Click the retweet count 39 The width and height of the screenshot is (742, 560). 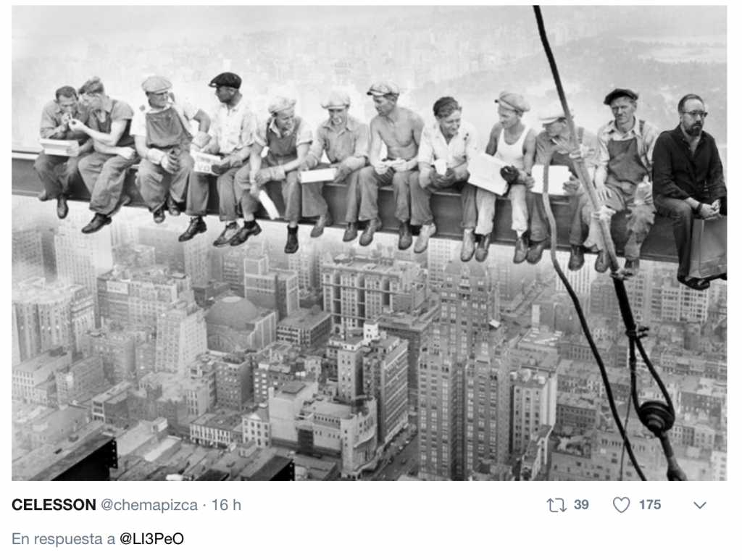point(581,505)
